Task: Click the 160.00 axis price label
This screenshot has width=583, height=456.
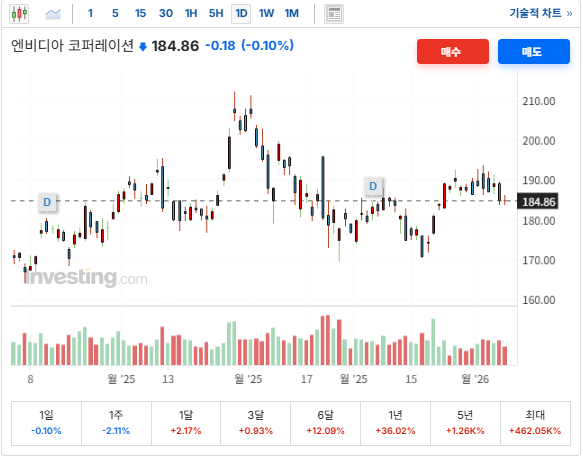Action: coord(538,300)
